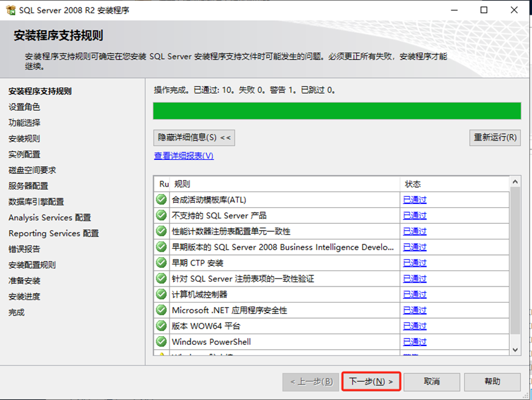Click the rule name Windows PowerShell
The width and height of the screenshot is (532, 400).
point(212,342)
